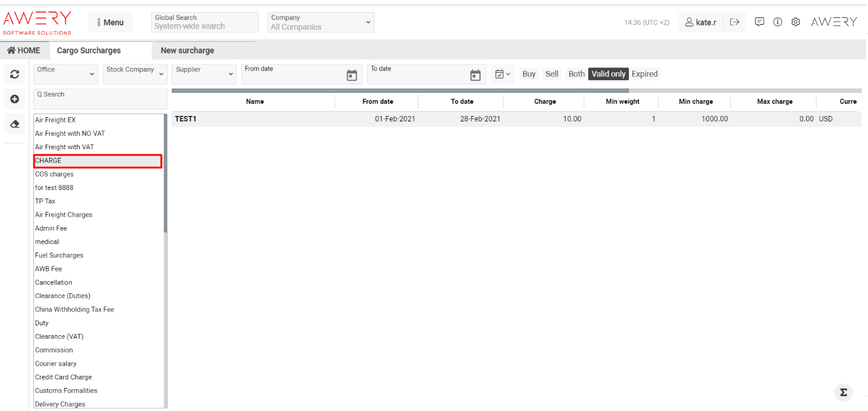This screenshot has width=868, height=411.
Task: Open the settings gear icon
Action: click(x=796, y=22)
